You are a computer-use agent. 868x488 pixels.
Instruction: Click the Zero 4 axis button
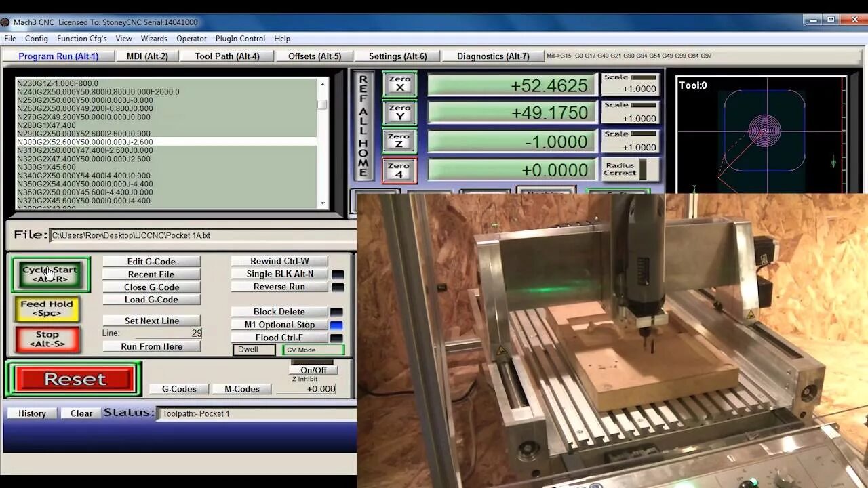pyautogui.click(x=399, y=170)
